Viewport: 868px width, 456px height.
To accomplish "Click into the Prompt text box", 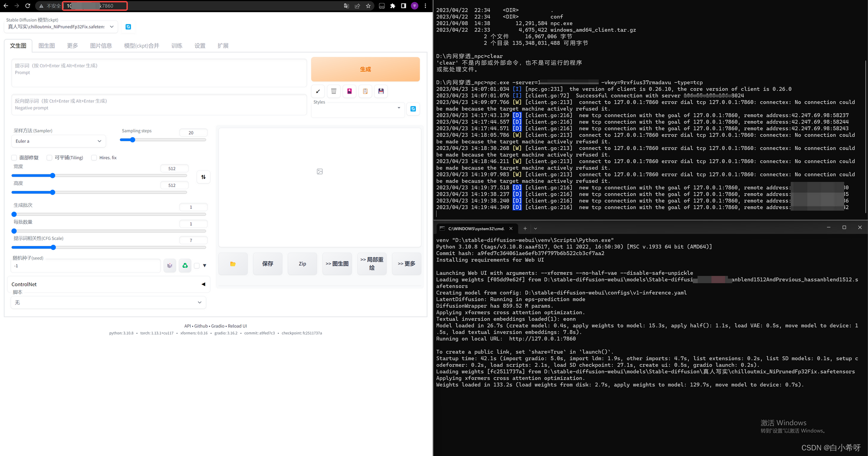I will pos(159,73).
